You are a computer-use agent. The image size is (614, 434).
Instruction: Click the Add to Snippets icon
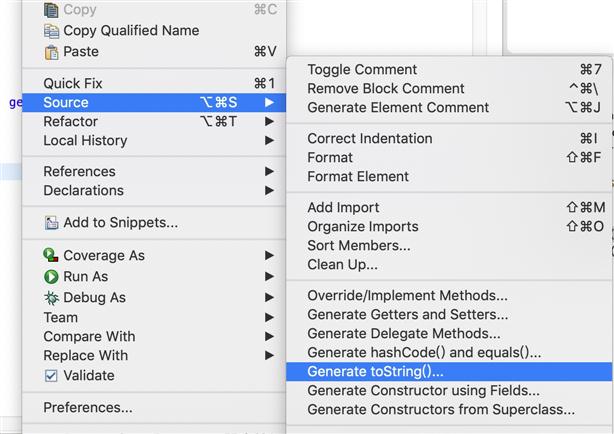point(51,222)
